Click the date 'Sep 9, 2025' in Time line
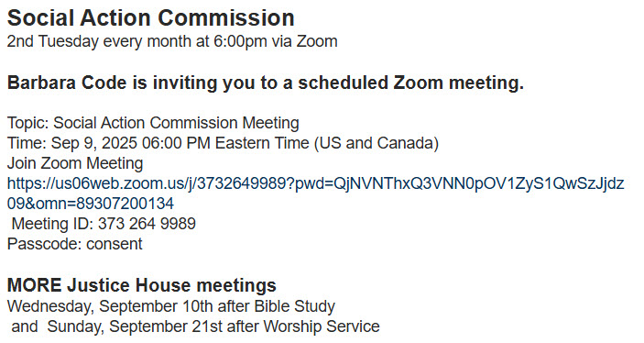644x343 pixels. pyautogui.click(x=93, y=143)
